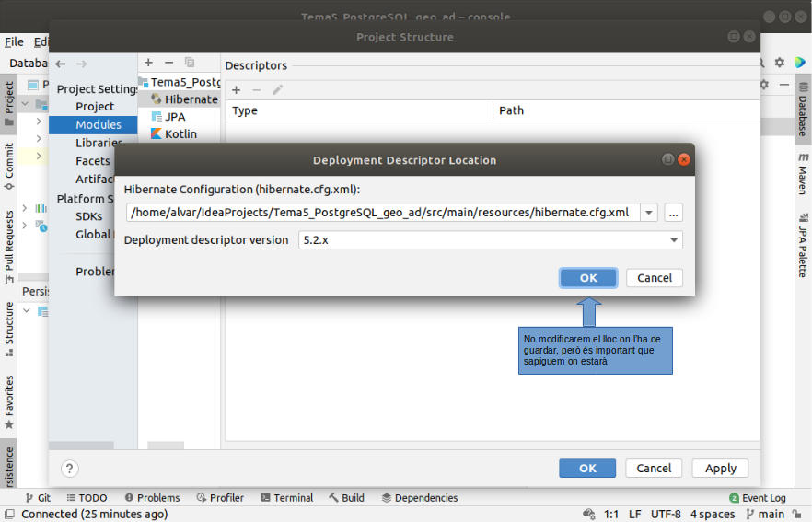This screenshot has height=522, width=812.
Task: Open the Problems tool window
Action: (152, 498)
